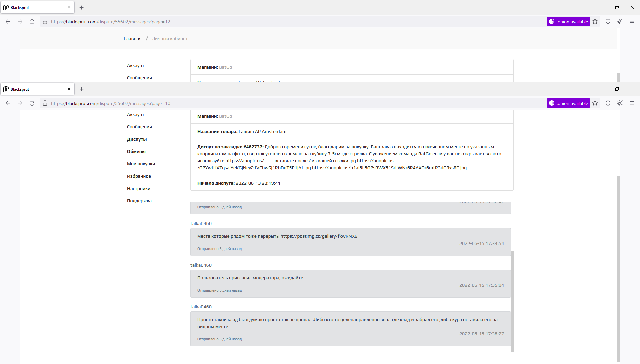The width and height of the screenshot is (640, 364).
Task: Click address bar URL with page=12
Action: tap(111, 22)
